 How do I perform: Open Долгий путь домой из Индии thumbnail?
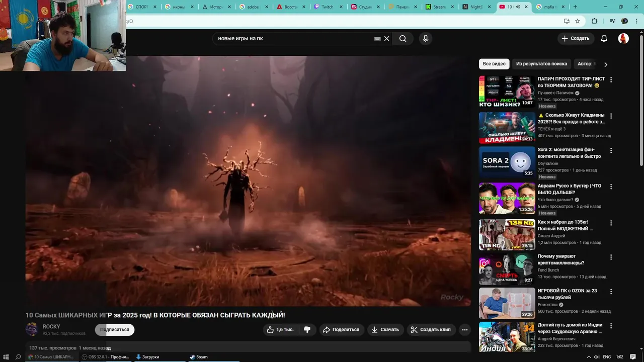(507, 337)
